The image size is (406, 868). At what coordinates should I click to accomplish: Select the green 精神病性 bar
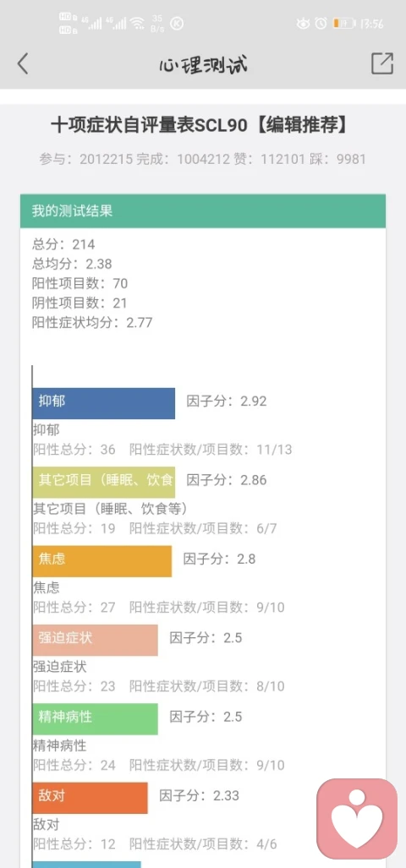point(95,718)
